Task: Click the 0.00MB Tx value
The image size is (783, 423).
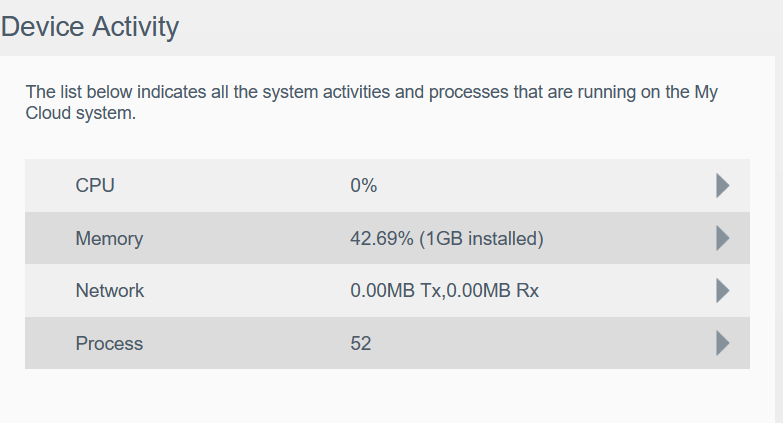Action: coord(396,291)
